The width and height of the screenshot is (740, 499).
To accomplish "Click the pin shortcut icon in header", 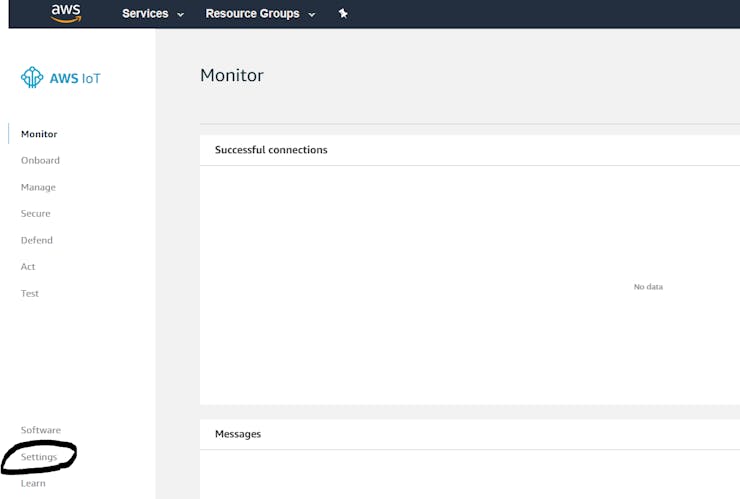I will tap(343, 14).
